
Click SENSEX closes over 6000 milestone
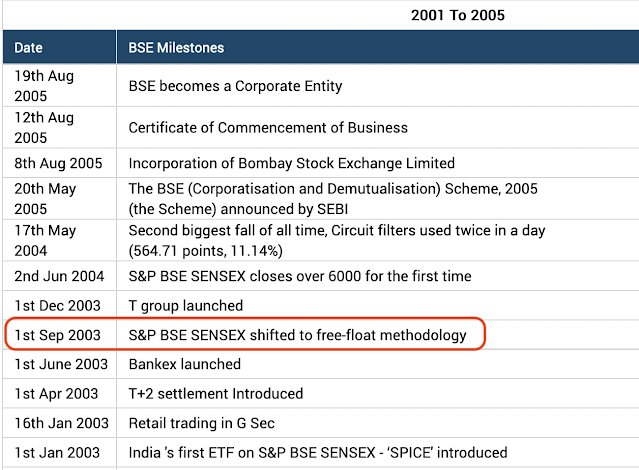[x=300, y=276]
